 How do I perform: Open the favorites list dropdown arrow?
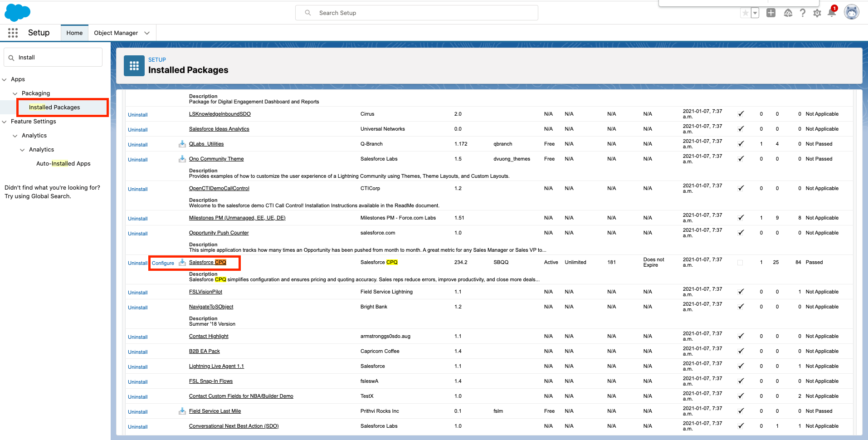point(755,13)
